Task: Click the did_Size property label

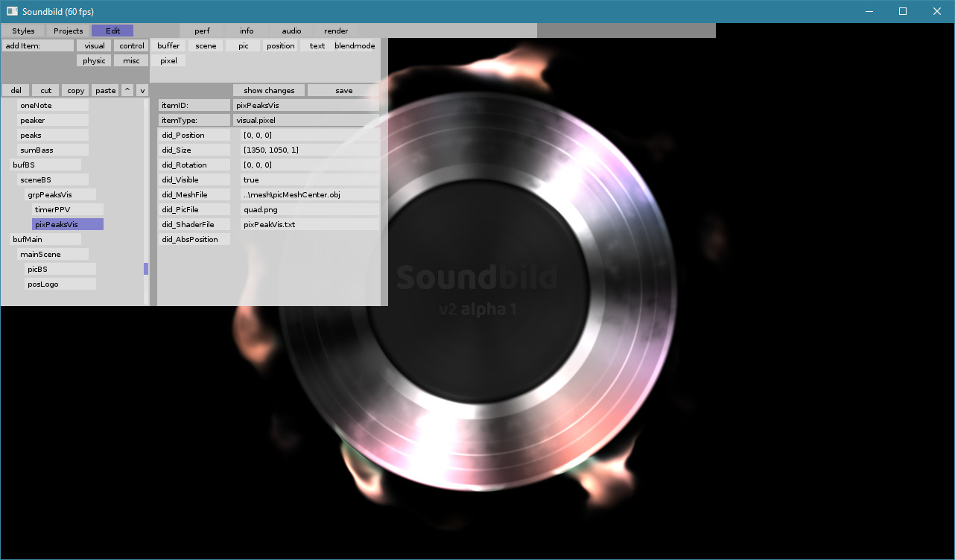Action: 194,150
